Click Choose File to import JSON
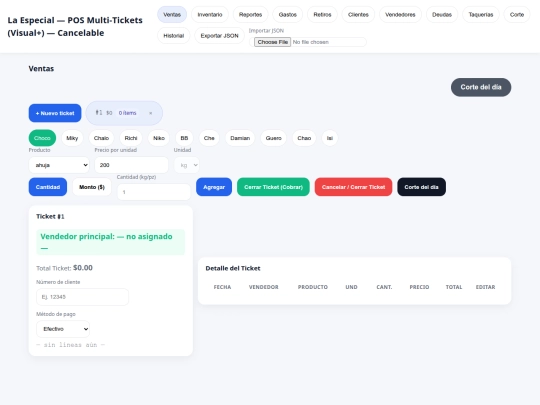540x405 pixels. 272,42
